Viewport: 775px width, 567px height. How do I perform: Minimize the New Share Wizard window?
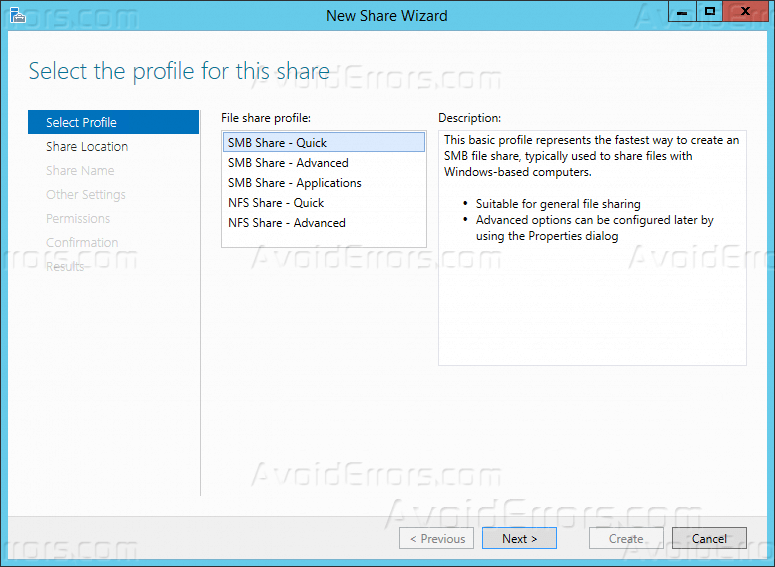[682, 11]
